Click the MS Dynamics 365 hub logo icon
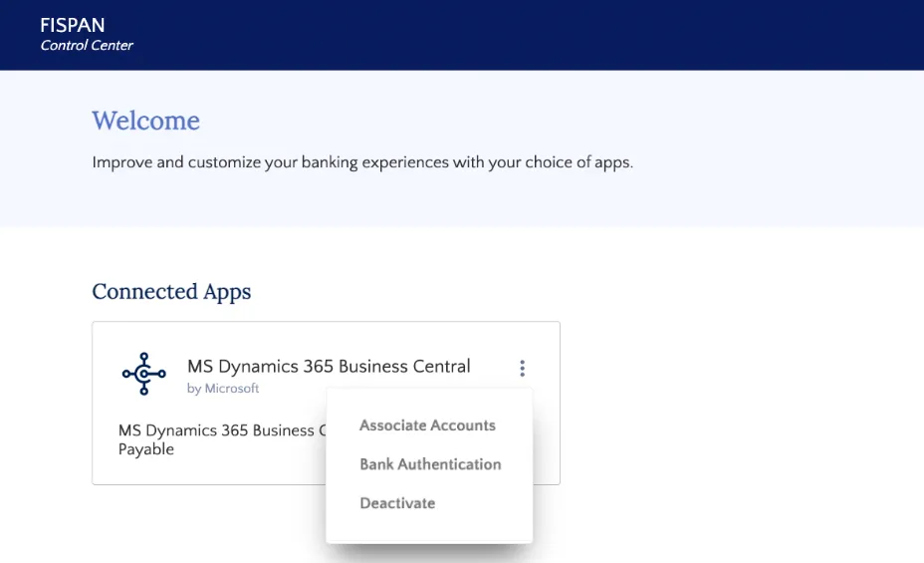Viewport: 924px width, 563px height. coord(143,374)
